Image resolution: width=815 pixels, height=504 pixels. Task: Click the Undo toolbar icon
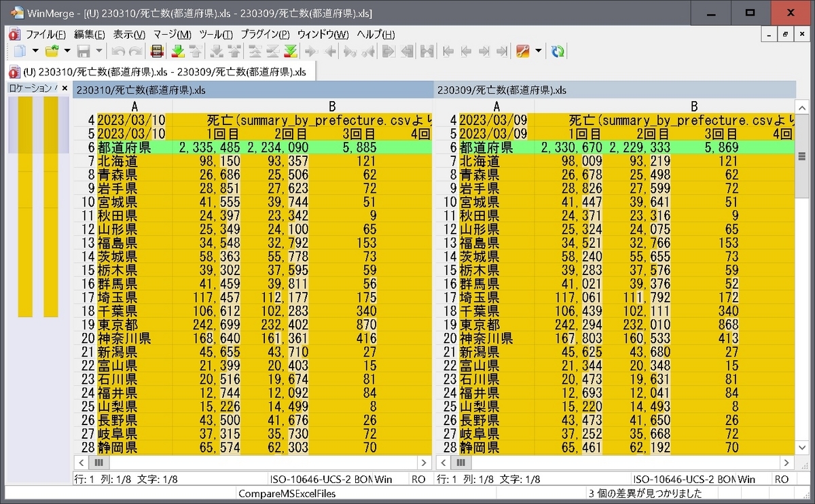118,51
